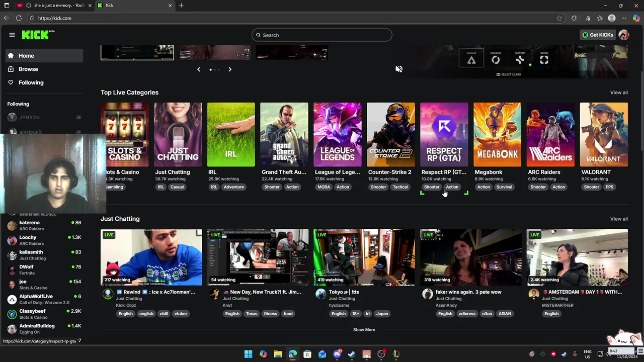Open Copilot in the Edge toolbar
The image size is (644, 362).
click(x=636, y=18)
